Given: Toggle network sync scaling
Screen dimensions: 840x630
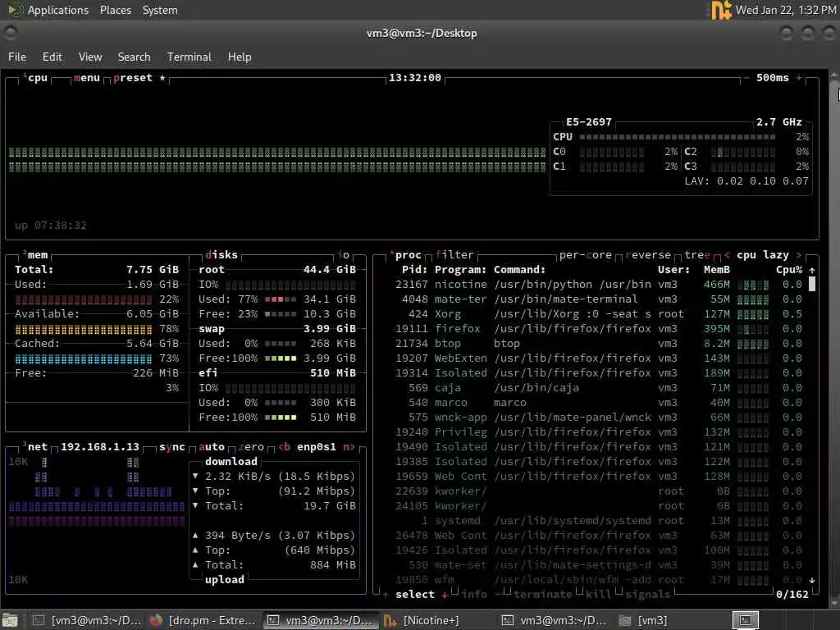Looking at the screenshot, I should tap(172, 447).
